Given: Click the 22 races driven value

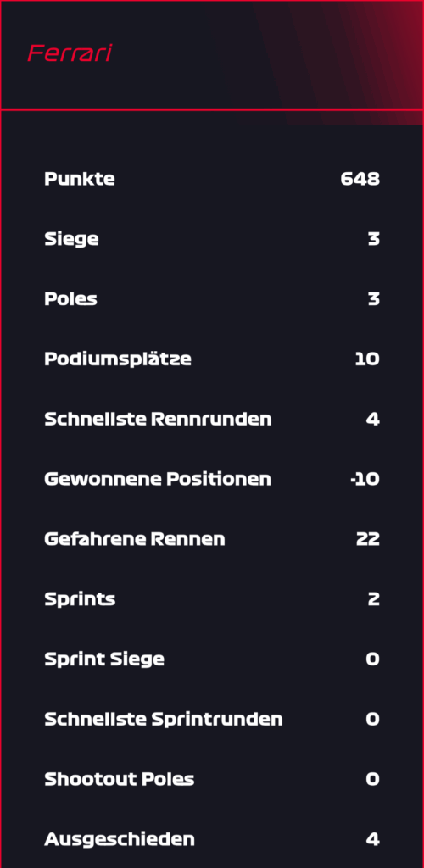Looking at the screenshot, I should tap(368, 539).
